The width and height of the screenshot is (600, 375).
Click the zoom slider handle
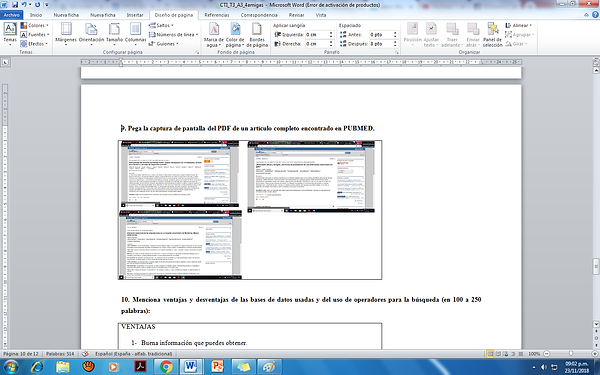(571, 354)
